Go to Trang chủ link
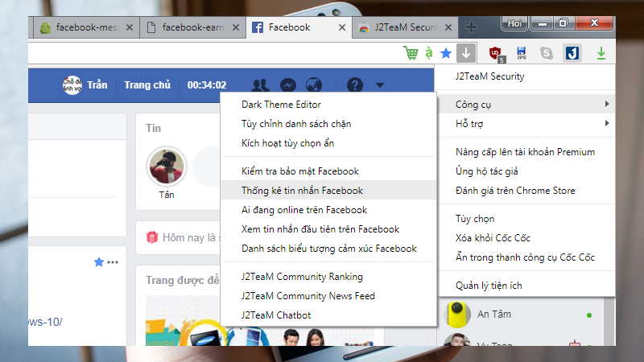 [147, 84]
